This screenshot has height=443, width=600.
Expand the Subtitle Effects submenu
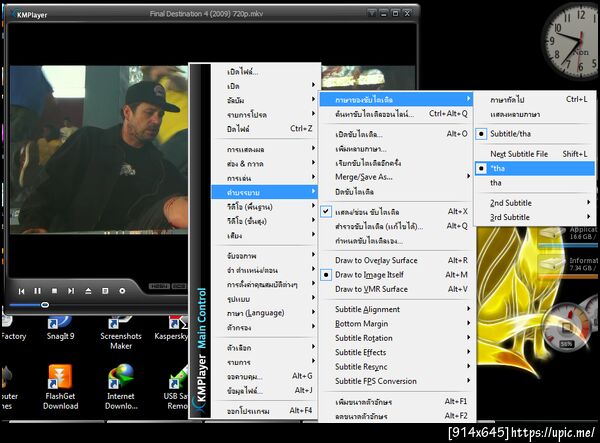coord(396,352)
